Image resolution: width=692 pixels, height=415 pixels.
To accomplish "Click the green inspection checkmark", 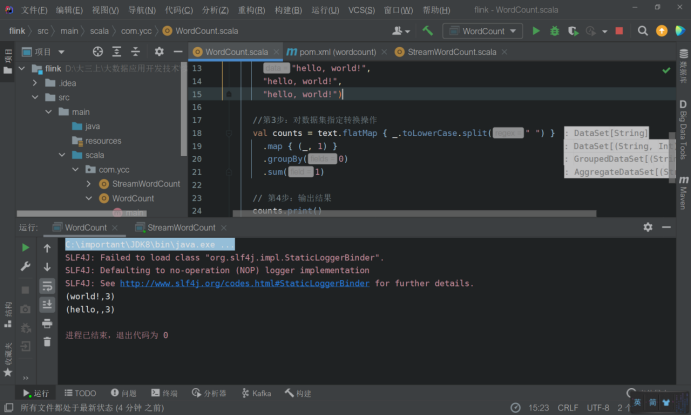I will [x=666, y=70].
